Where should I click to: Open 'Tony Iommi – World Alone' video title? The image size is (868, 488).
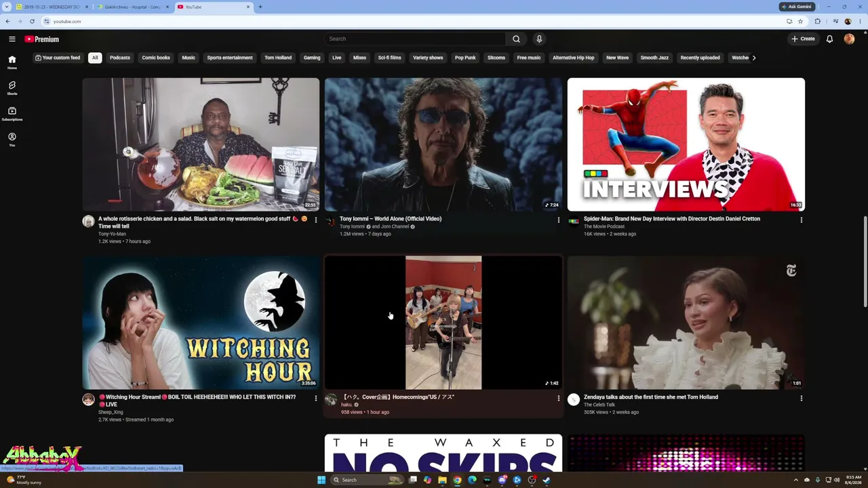tap(391, 219)
